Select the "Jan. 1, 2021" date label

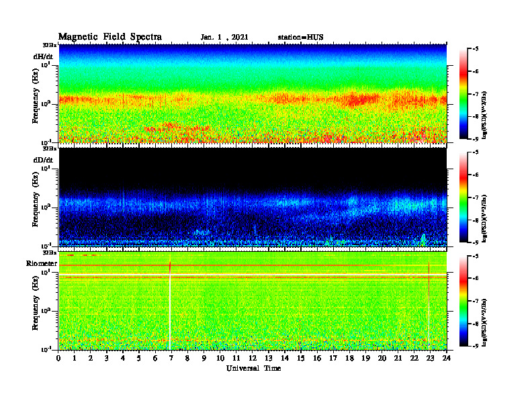tap(224, 38)
